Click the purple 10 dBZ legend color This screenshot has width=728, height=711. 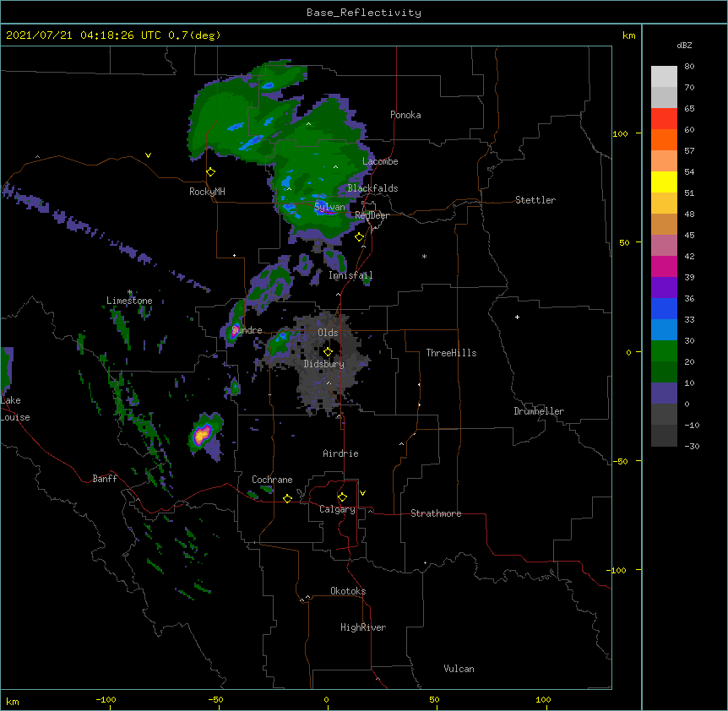664,393
